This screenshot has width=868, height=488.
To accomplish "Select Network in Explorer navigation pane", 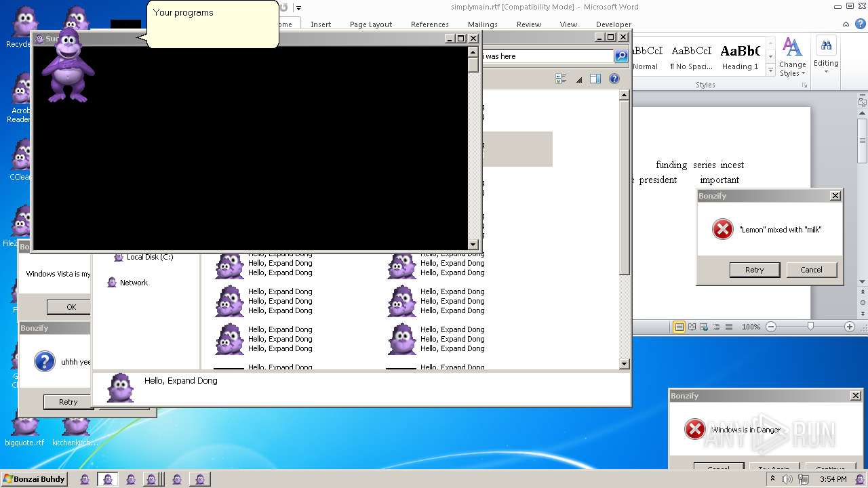I will pyautogui.click(x=127, y=283).
